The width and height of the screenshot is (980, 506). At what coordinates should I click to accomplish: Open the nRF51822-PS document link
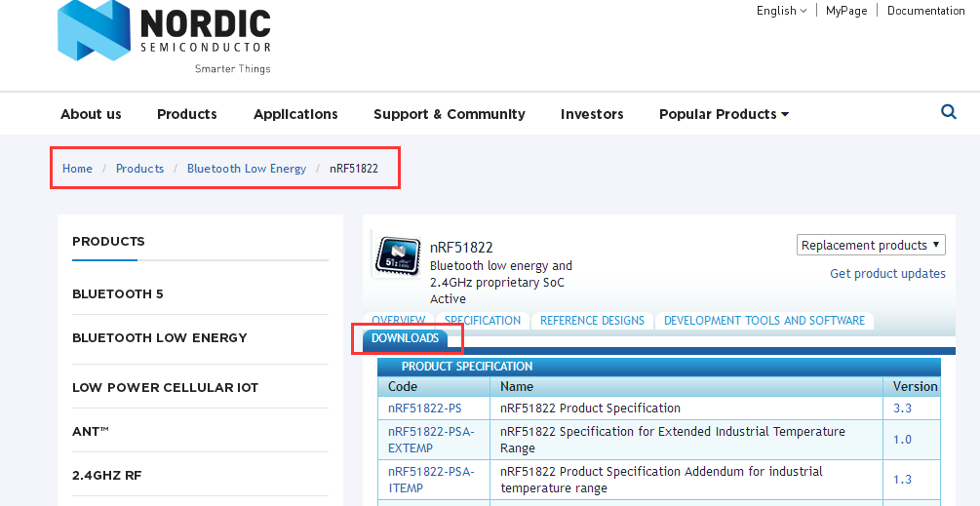tap(425, 409)
